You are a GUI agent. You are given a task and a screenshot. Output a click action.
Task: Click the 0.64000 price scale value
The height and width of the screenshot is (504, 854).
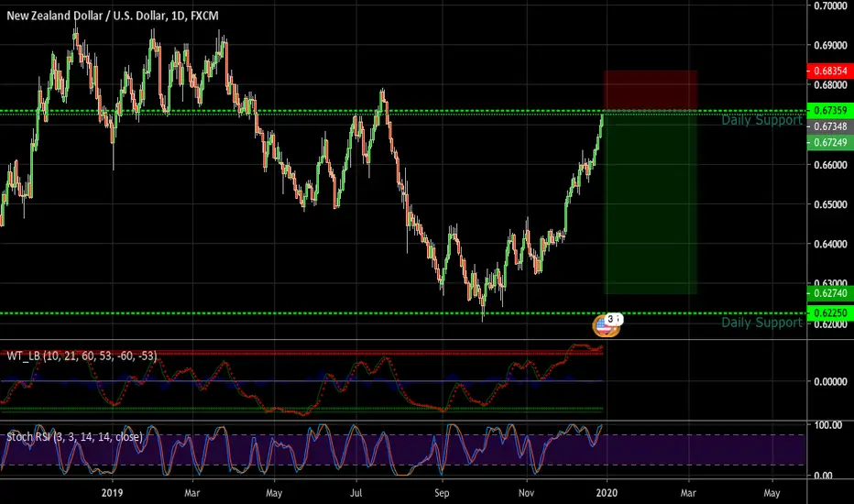point(830,244)
